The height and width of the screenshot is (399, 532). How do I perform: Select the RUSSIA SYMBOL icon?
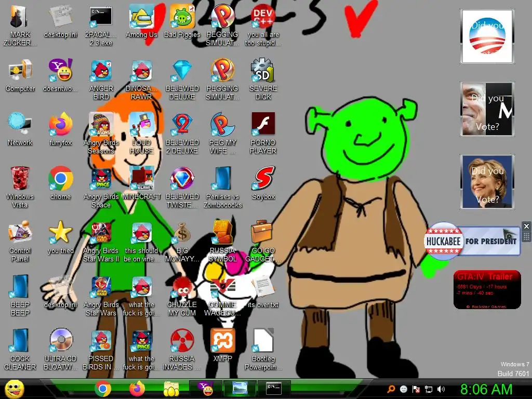pyautogui.click(x=222, y=242)
